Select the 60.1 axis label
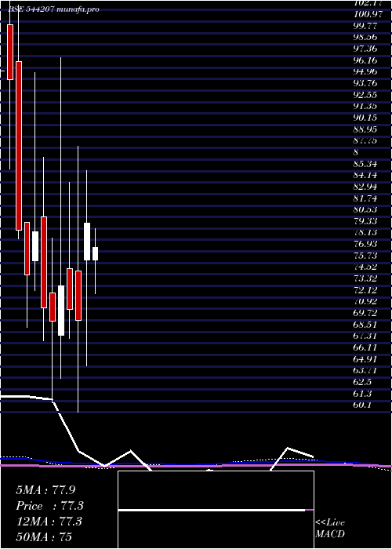 click(362, 405)
